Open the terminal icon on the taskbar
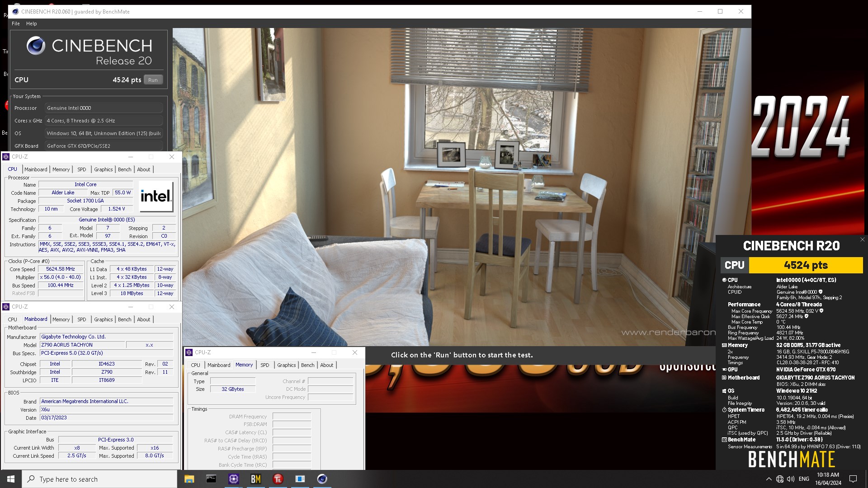Image resolution: width=868 pixels, height=488 pixels. [x=211, y=479]
